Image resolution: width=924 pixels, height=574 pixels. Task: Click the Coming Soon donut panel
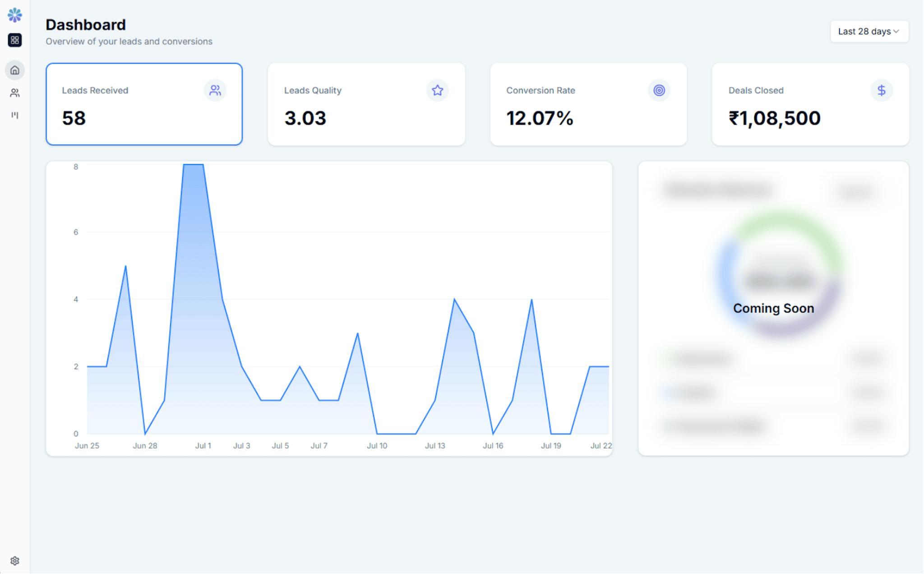click(x=773, y=308)
